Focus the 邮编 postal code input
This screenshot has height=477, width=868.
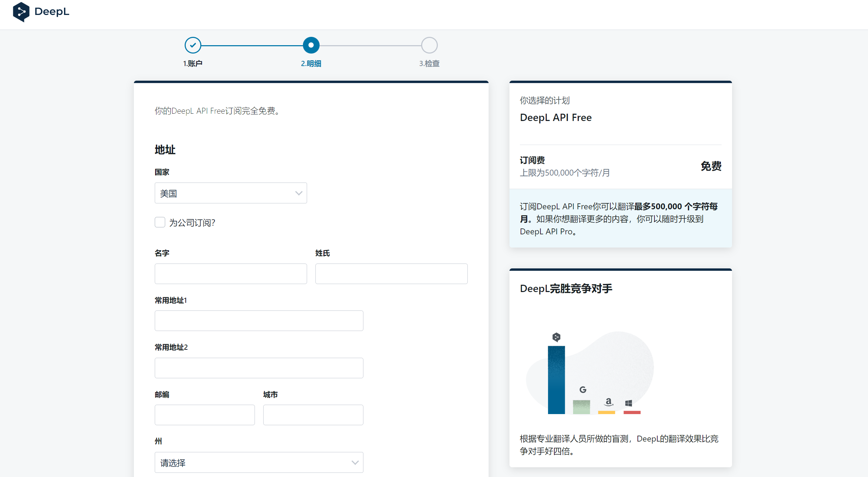coord(205,415)
